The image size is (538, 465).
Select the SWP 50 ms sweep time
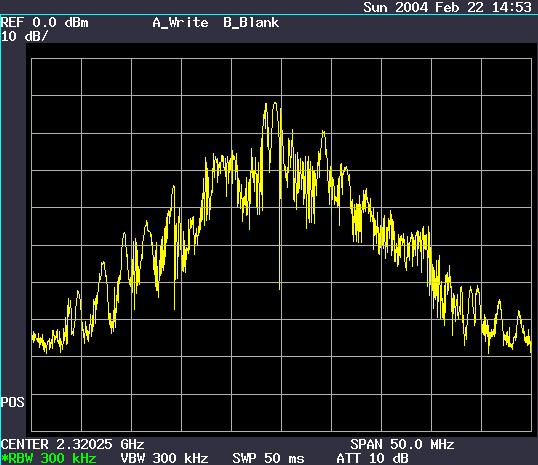tap(268, 458)
